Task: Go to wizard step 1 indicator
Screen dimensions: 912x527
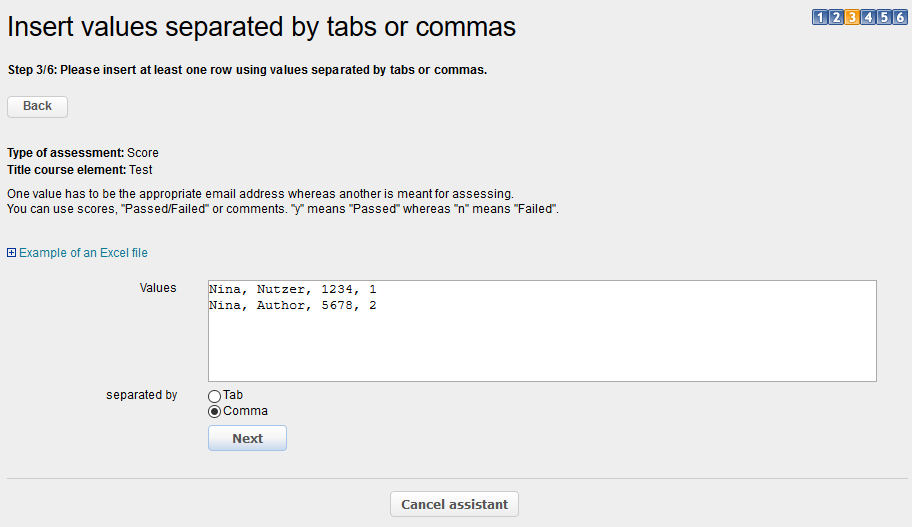Action: click(x=820, y=17)
